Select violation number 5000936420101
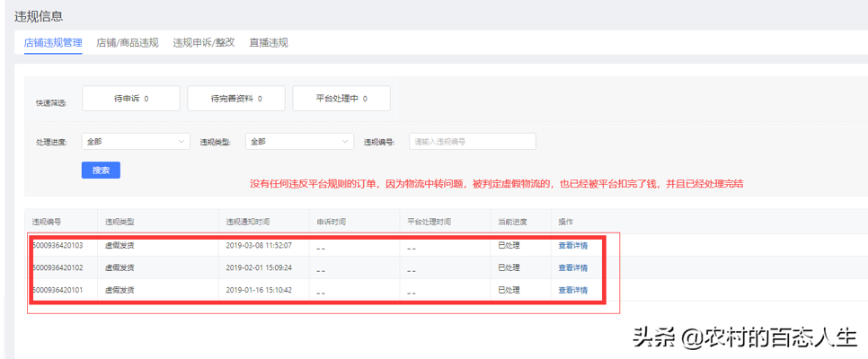Screen dimensions: 868x359 [58, 290]
